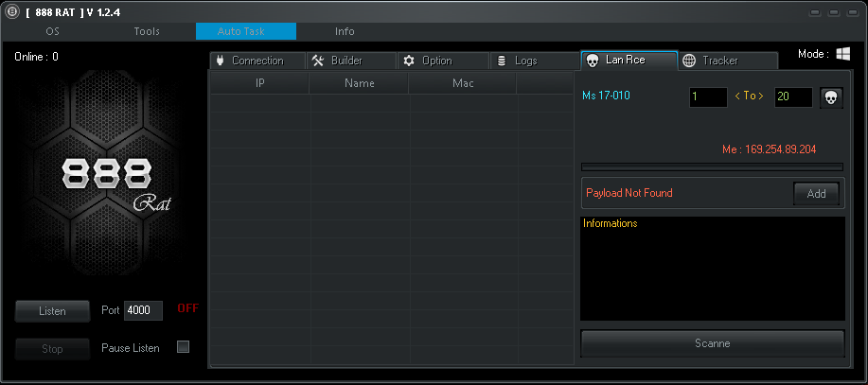Click the wrench icon on Builder tab
Image resolution: width=868 pixels, height=385 pixels.
pos(318,61)
